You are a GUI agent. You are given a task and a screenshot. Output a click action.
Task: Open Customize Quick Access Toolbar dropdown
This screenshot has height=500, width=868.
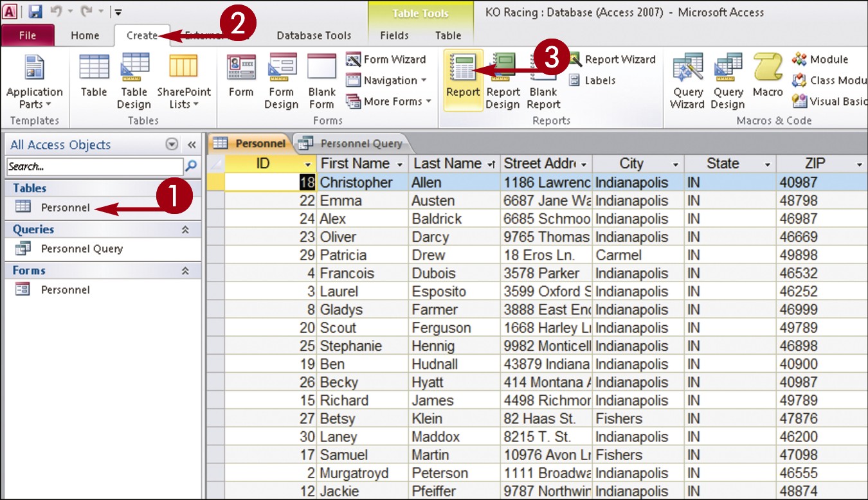click(118, 12)
